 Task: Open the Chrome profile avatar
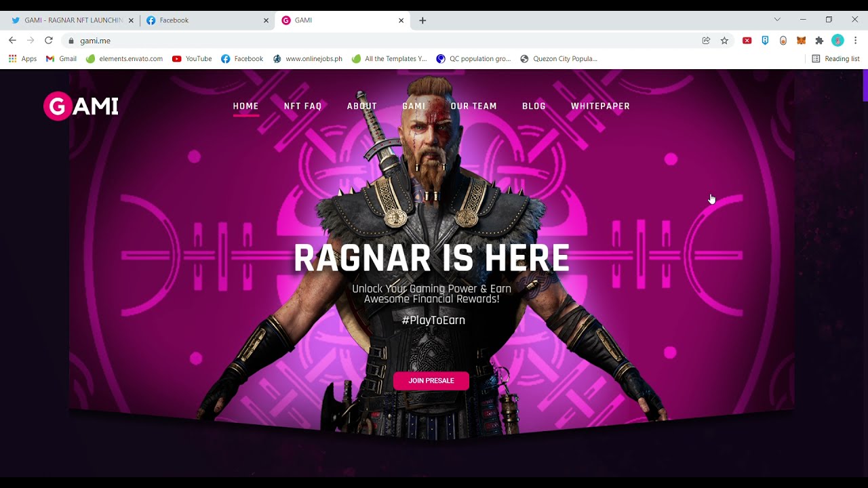[837, 41]
